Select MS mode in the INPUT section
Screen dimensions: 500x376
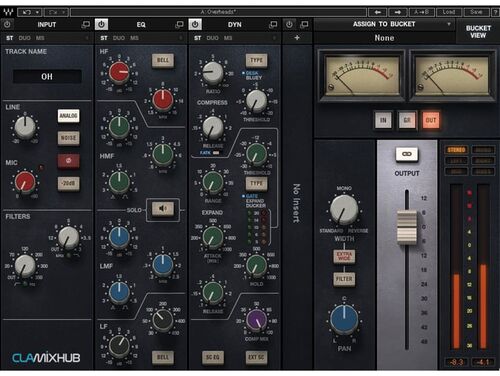[40, 38]
